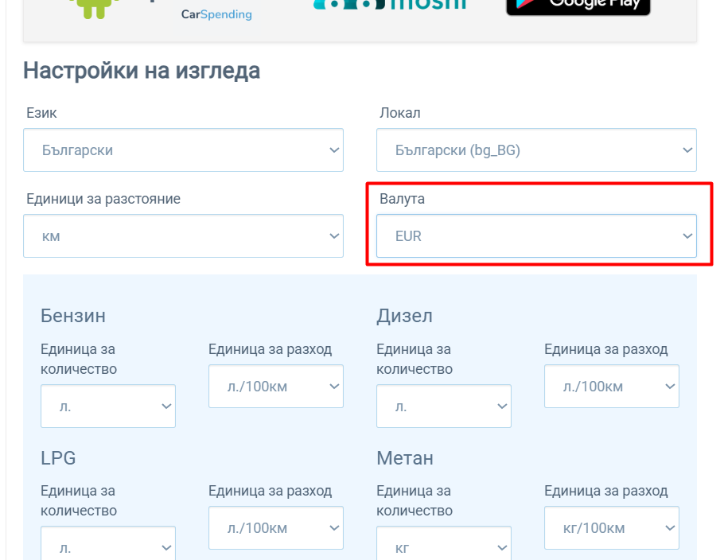The height and width of the screenshot is (560, 728).
Task: Open the Единици за разстояние dropdown
Action: click(x=183, y=236)
